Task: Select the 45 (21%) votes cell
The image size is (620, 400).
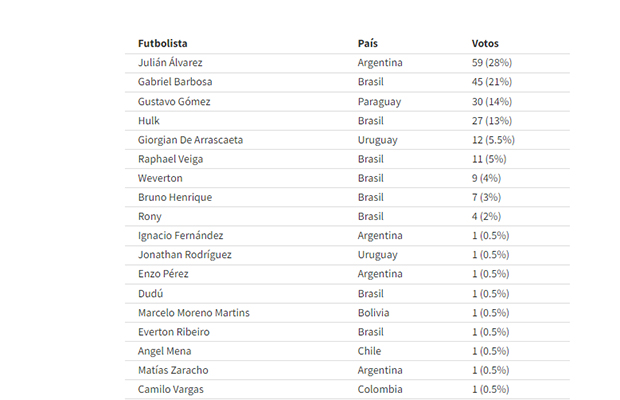Action: click(492, 82)
